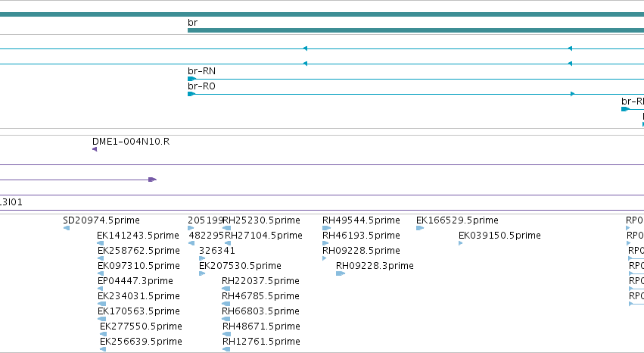Click the RH25230.5prime label

coord(261,220)
